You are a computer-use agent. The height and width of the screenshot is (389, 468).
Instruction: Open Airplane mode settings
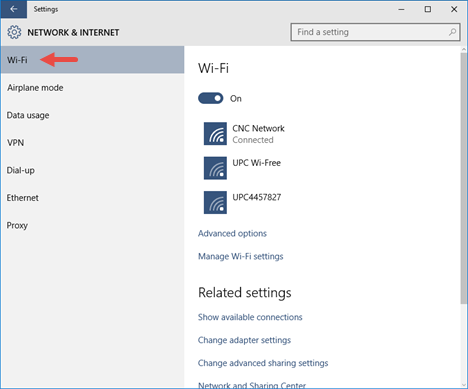(92, 88)
